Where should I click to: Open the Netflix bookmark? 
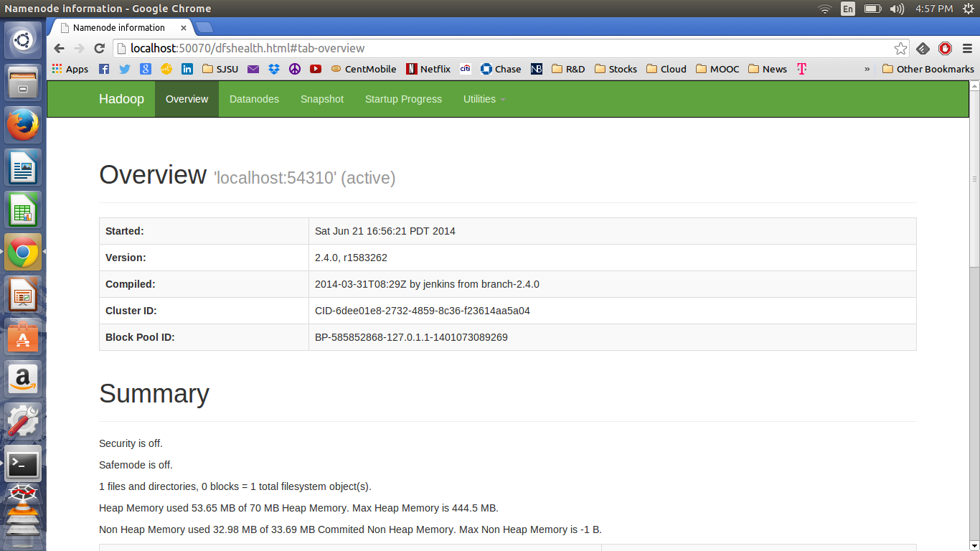point(428,69)
